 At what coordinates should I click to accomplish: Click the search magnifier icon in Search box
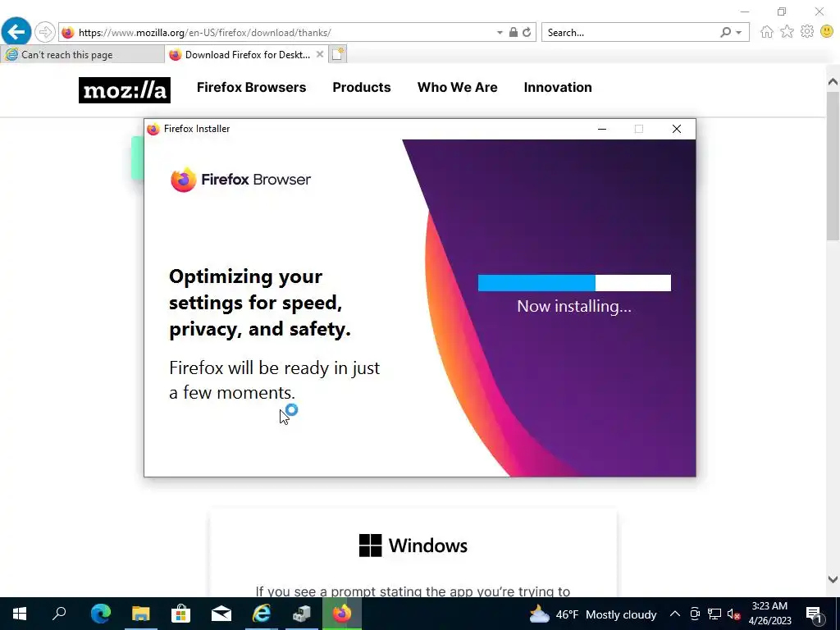(725, 33)
